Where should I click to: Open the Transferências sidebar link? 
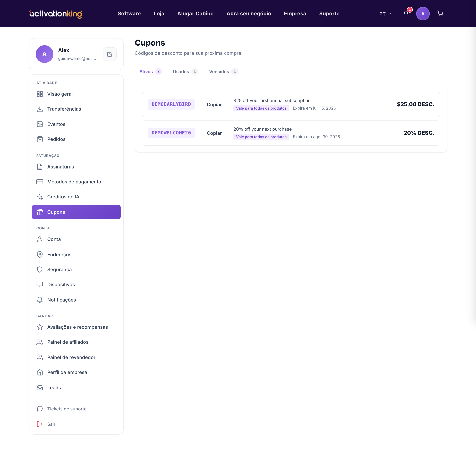(76, 109)
